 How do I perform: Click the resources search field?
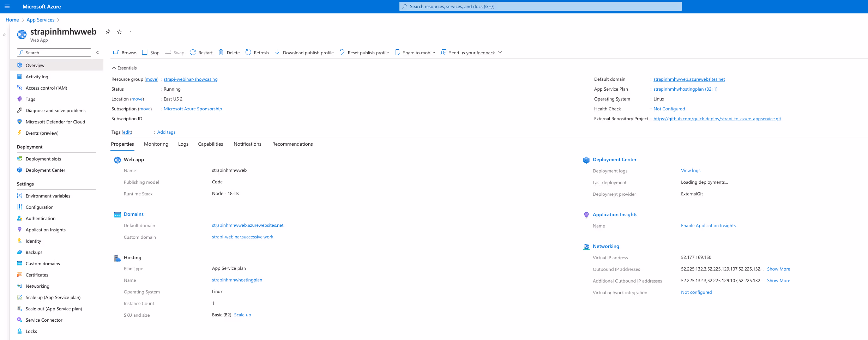click(540, 6)
